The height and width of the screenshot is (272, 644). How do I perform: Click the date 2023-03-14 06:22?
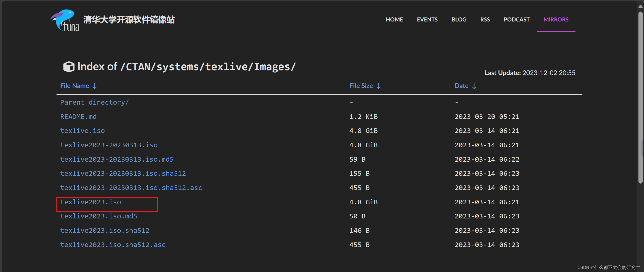tap(487, 159)
